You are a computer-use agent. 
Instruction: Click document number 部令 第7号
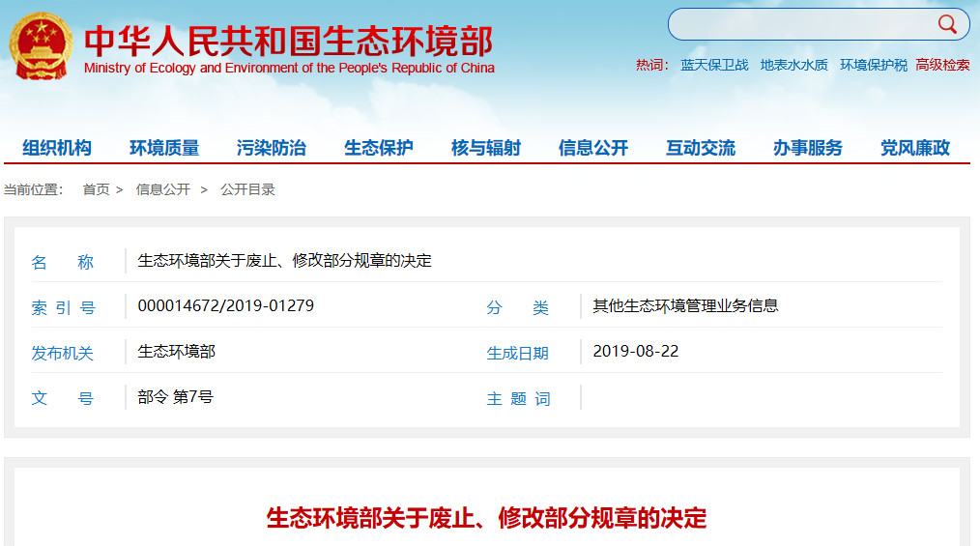coord(176,396)
